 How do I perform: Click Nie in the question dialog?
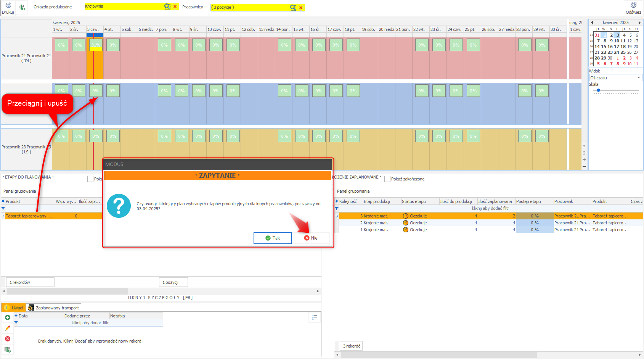pyautogui.click(x=311, y=238)
